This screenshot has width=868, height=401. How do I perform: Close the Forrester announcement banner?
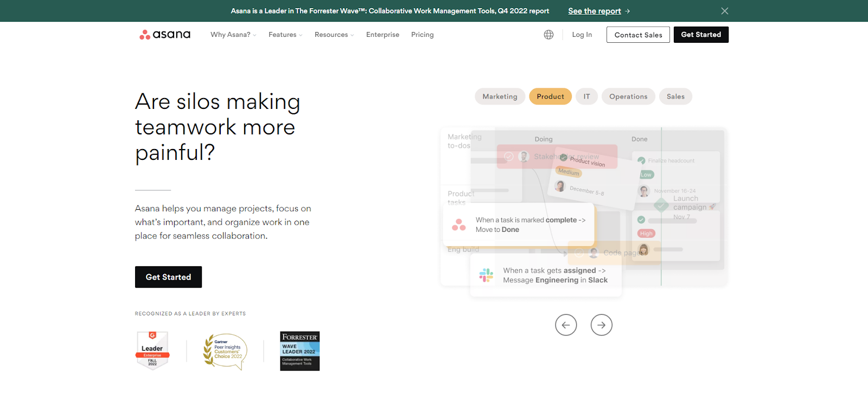pyautogui.click(x=724, y=11)
